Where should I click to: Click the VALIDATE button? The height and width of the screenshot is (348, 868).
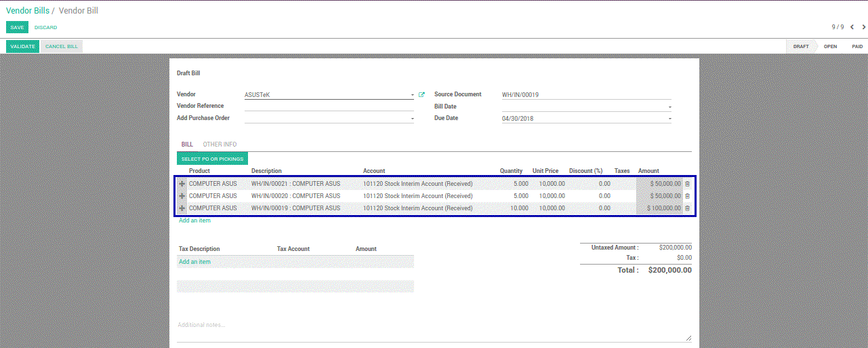[x=22, y=47]
